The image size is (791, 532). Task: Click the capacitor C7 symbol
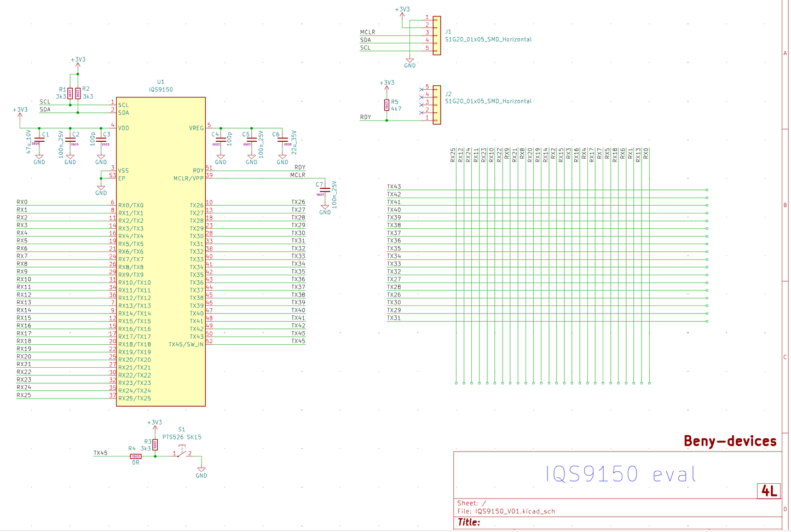tap(325, 191)
